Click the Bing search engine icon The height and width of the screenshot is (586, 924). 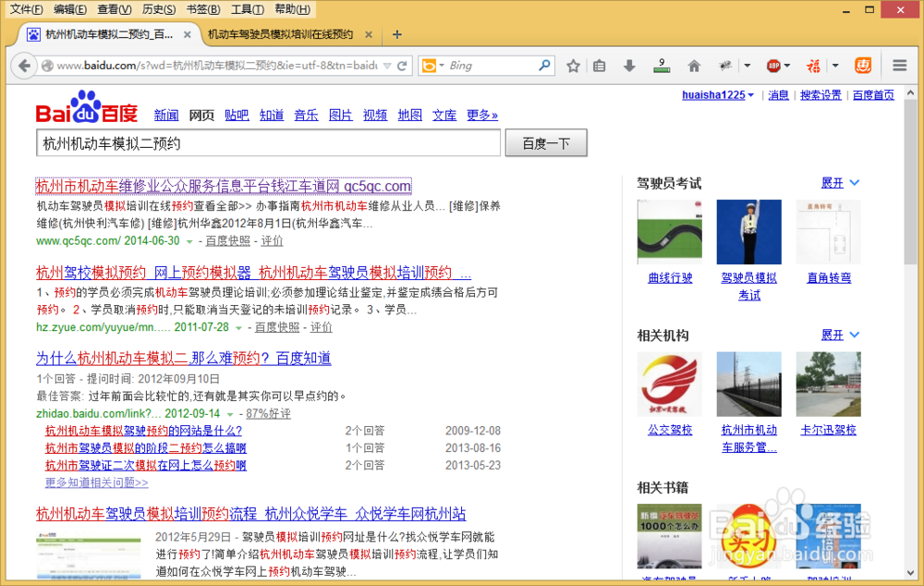point(429,66)
